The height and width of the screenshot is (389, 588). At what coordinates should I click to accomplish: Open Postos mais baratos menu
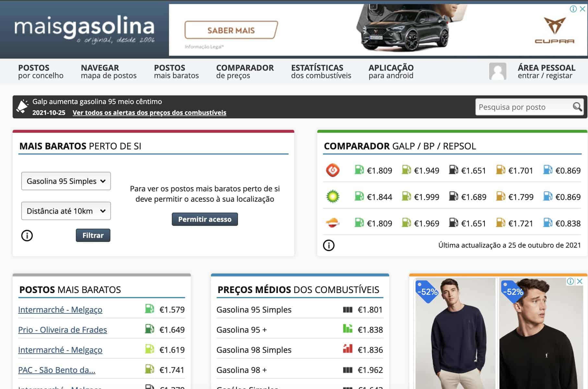pyautogui.click(x=176, y=71)
